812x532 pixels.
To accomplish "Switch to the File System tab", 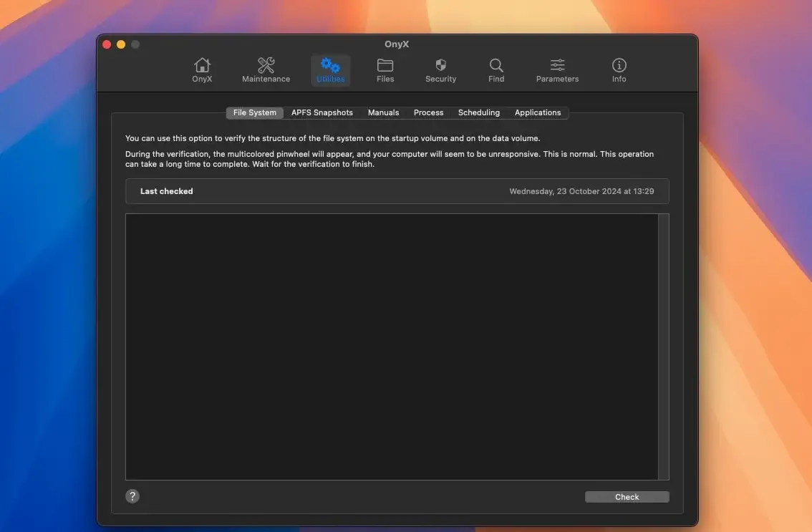I will [x=255, y=112].
